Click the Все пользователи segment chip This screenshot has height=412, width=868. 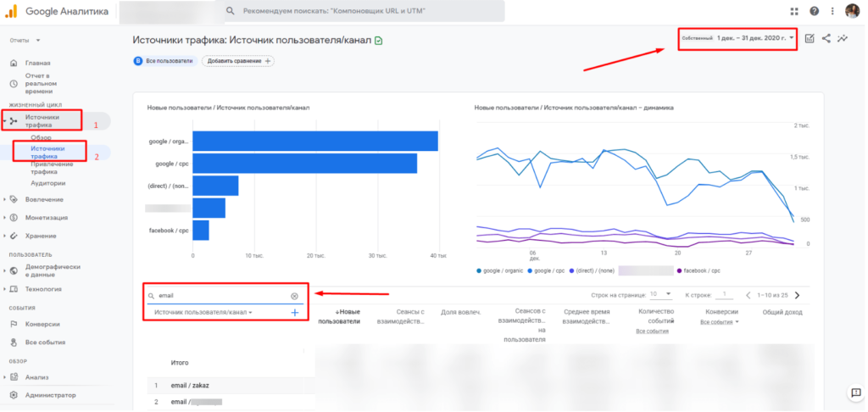click(165, 61)
